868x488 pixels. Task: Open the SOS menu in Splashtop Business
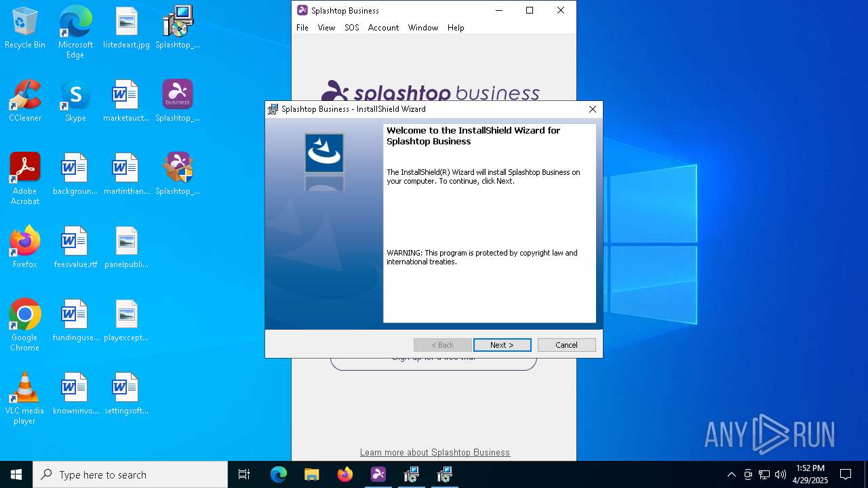pos(351,28)
